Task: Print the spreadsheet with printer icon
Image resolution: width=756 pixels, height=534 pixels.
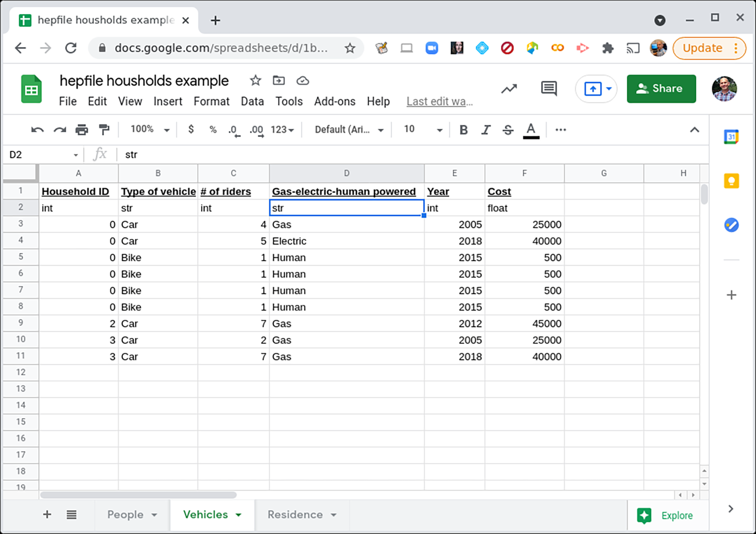Action: (x=82, y=130)
